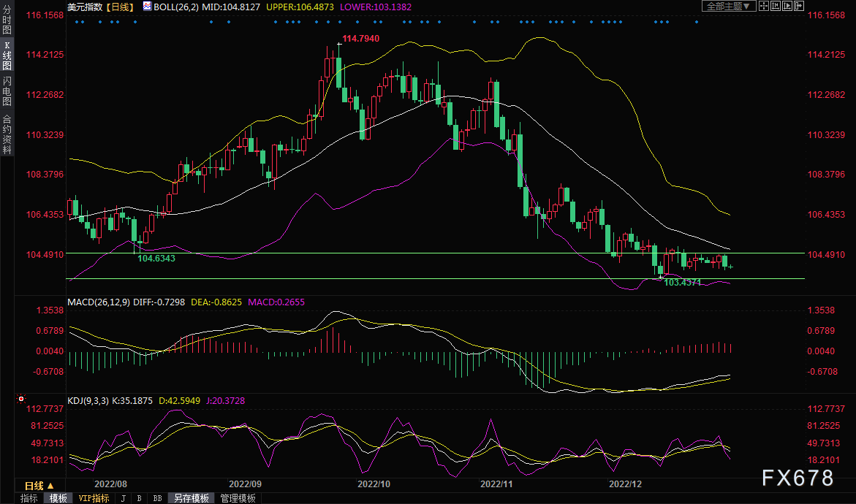Select the 模板 bottom tab
856x504 pixels.
tap(58, 498)
